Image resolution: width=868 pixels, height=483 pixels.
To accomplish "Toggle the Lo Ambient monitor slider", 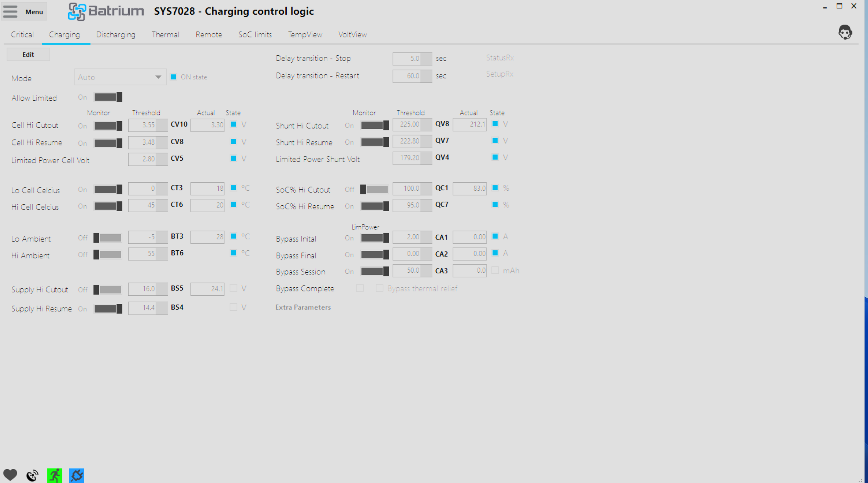I will point(108,238).
